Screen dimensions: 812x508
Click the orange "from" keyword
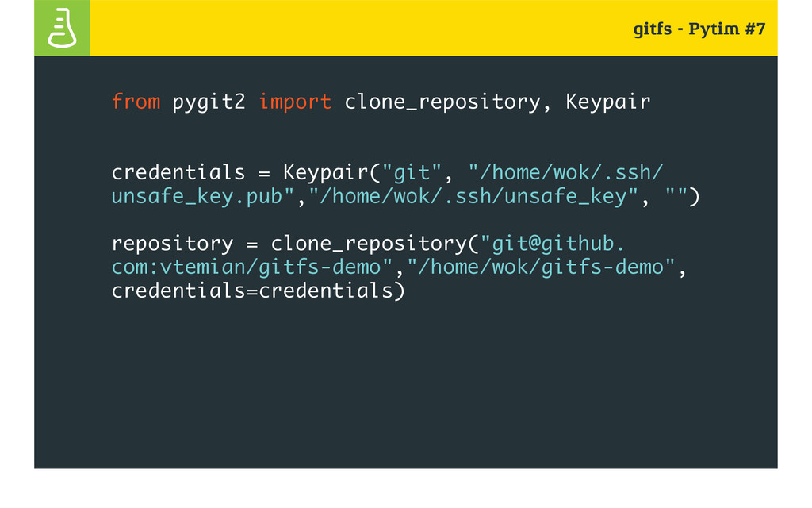pos(136,101)
